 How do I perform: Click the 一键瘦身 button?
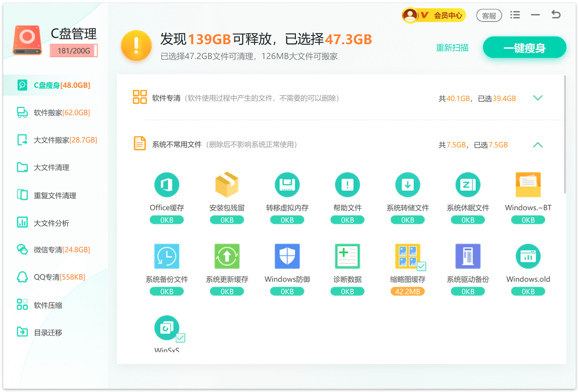coord(524,48)
